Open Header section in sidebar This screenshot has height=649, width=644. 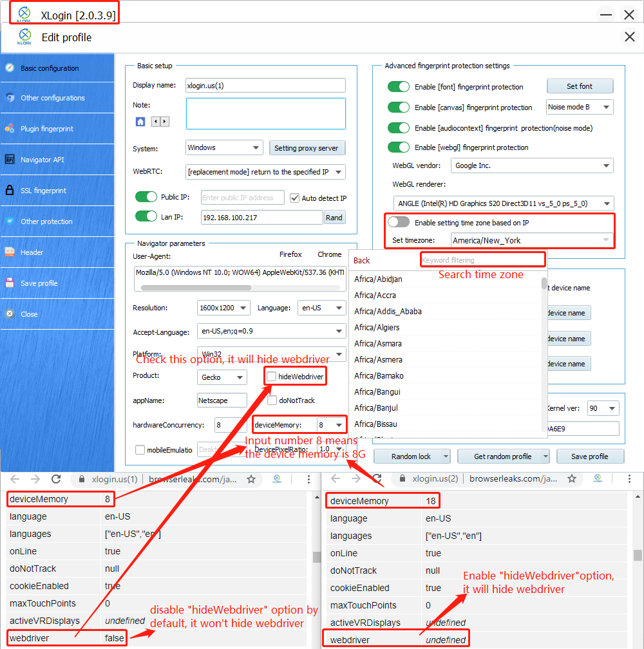57,252
